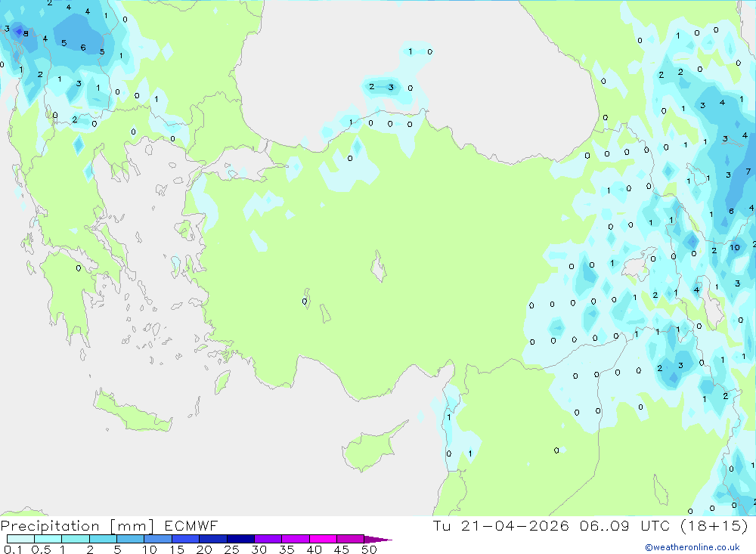
Task: Click the '50' legend scale label
Action: 369,549
